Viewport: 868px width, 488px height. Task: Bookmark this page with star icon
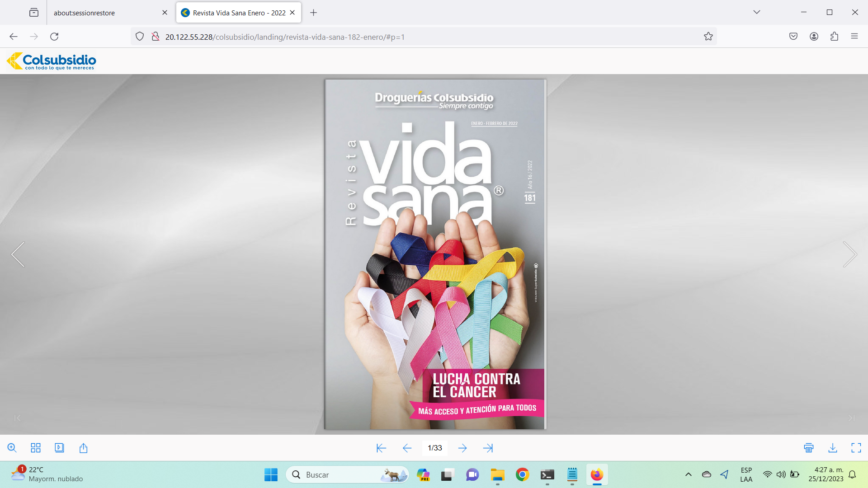pyautogui.click(x=708, y=37)
